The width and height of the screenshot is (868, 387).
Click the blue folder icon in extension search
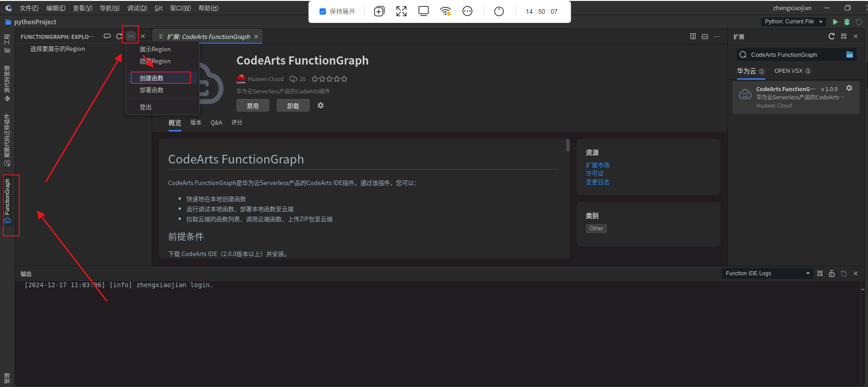pyautogui.click(x=850, y=55)
